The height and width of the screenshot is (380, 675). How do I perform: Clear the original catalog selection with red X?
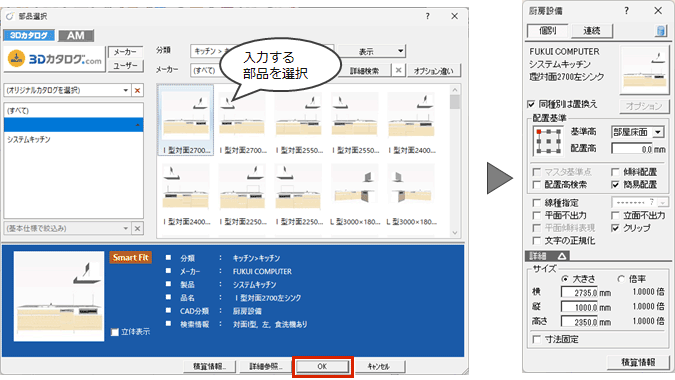click(137, 90)
